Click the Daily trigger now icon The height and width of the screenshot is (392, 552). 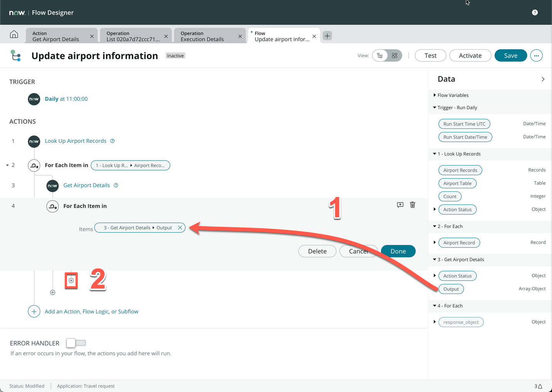[x=34, y=99]
